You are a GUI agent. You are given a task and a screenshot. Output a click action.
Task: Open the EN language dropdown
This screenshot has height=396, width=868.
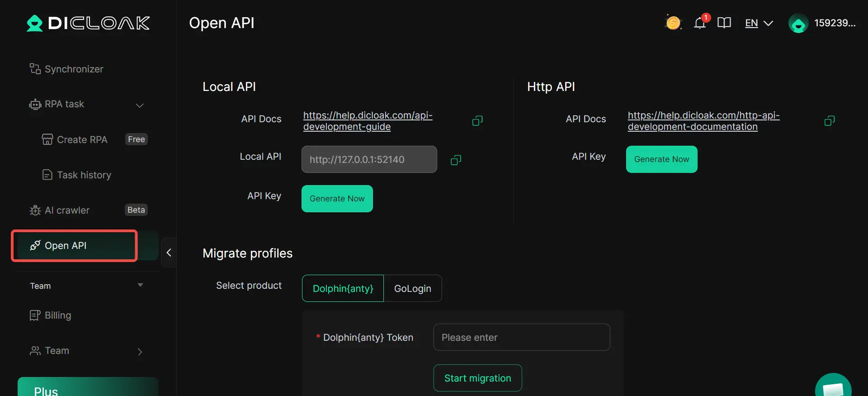pyautogui.click(x=759, y=23)
